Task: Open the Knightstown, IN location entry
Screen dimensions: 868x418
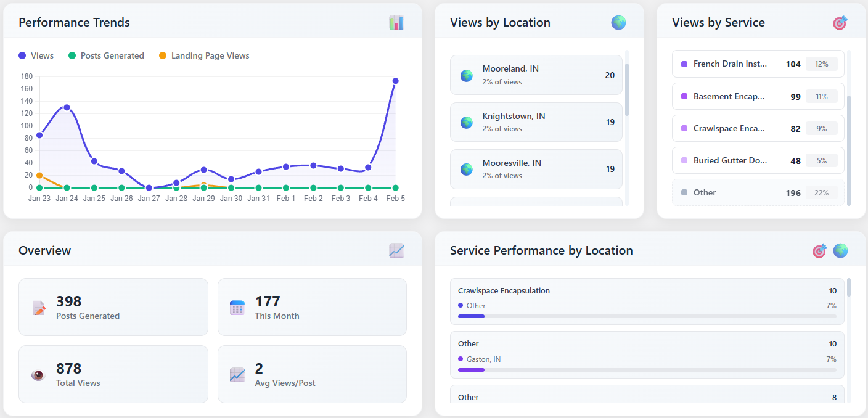Action: coord(536,122)
